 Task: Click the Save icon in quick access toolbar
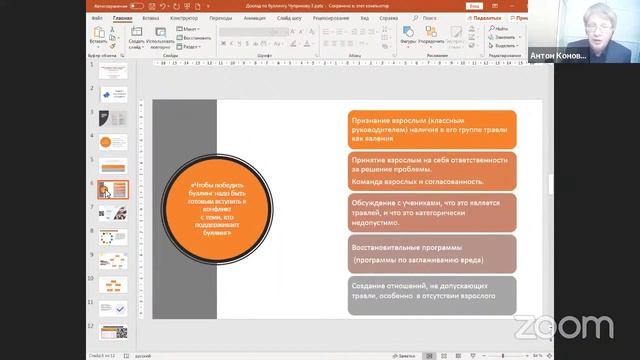(152, 6)
